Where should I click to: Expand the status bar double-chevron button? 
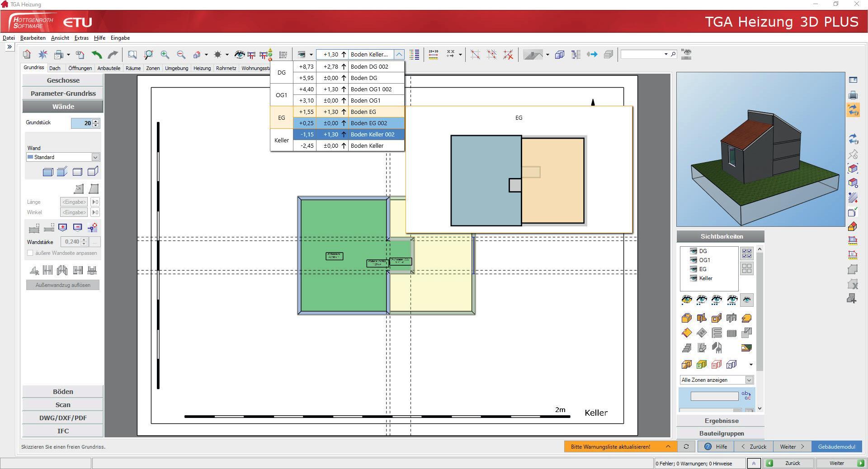click(754, 463)
